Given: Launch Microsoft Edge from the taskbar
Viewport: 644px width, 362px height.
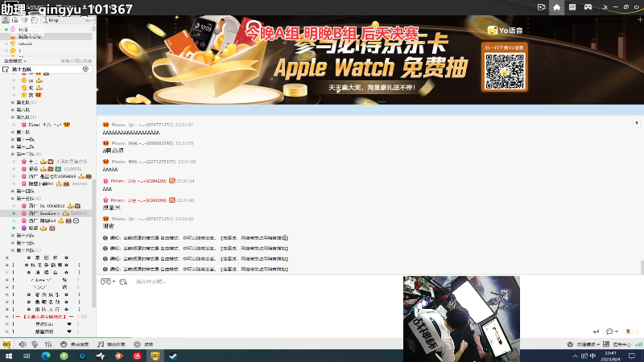Looking at the screenshot, I should [46, 356].
